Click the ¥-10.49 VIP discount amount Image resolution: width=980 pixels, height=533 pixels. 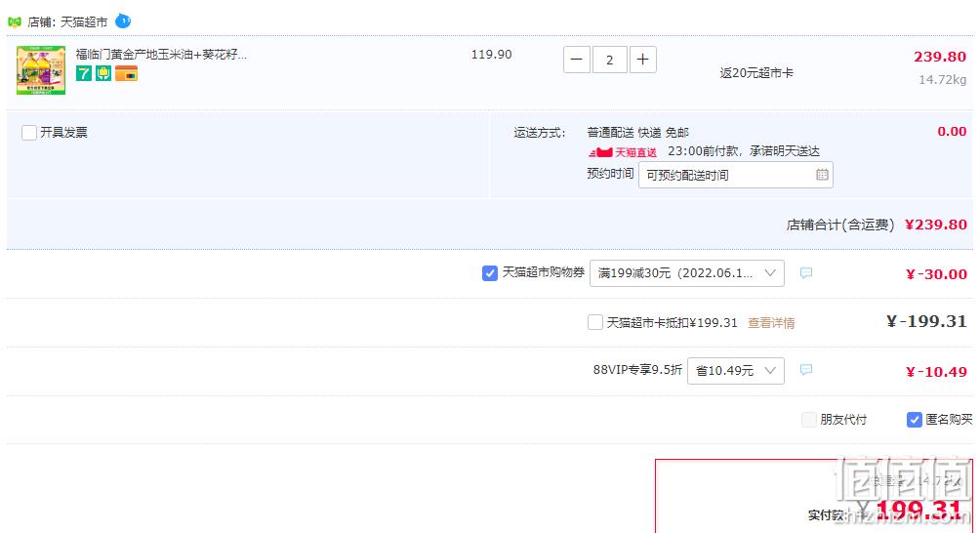[936, 372]
